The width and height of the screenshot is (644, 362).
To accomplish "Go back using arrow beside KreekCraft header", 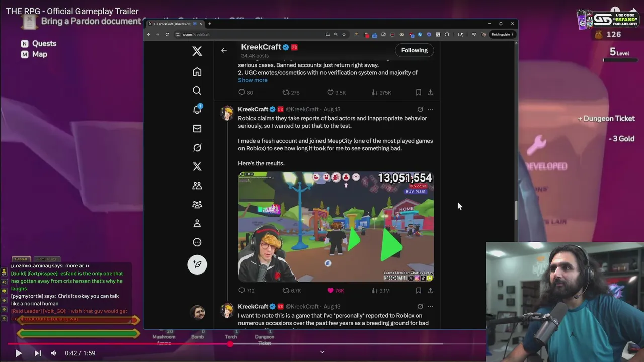I will click(224, 50).
